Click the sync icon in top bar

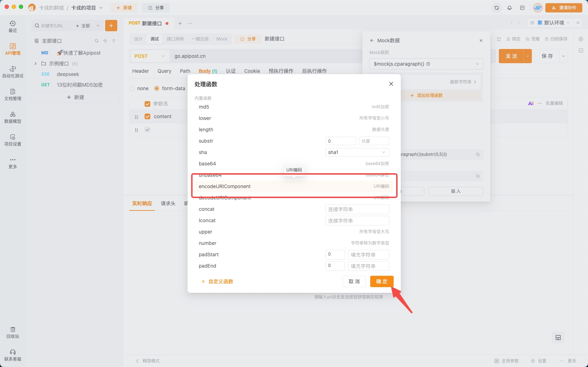click(497, 8)
